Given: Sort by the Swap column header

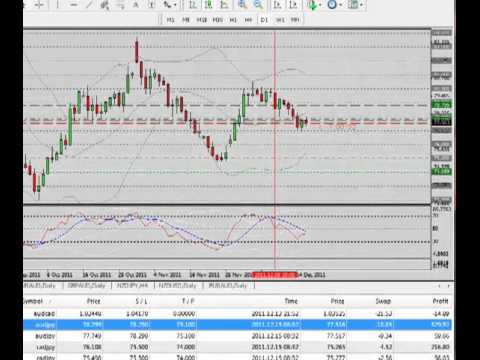Looking at the screenshot, I should click(x=383, y=301).
